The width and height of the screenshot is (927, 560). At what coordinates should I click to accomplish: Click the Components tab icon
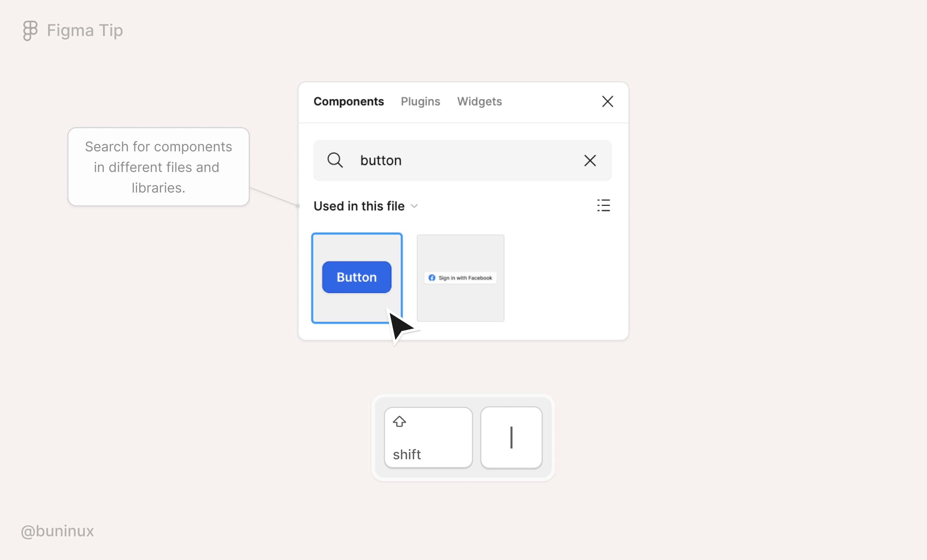coord(350,101)
